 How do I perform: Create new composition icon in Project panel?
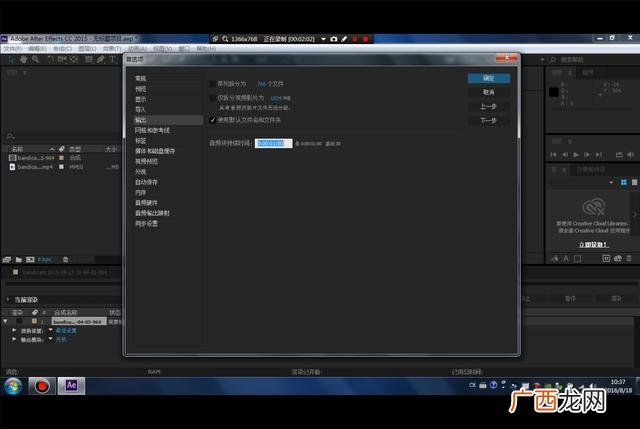coord(30,260)
